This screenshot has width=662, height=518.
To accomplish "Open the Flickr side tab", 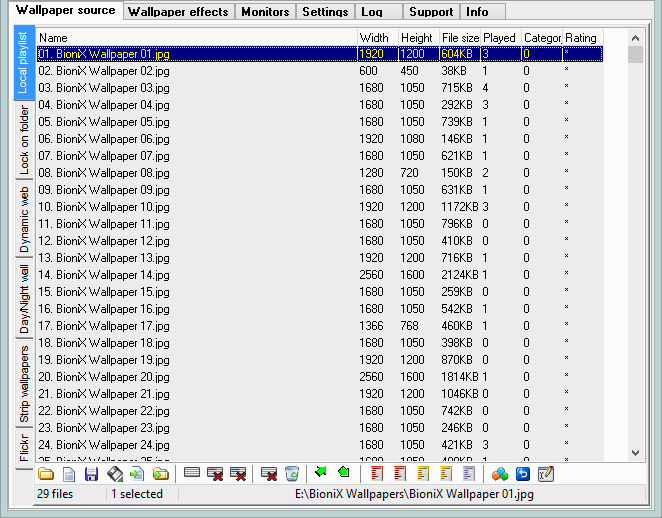I will coord(24,448).
